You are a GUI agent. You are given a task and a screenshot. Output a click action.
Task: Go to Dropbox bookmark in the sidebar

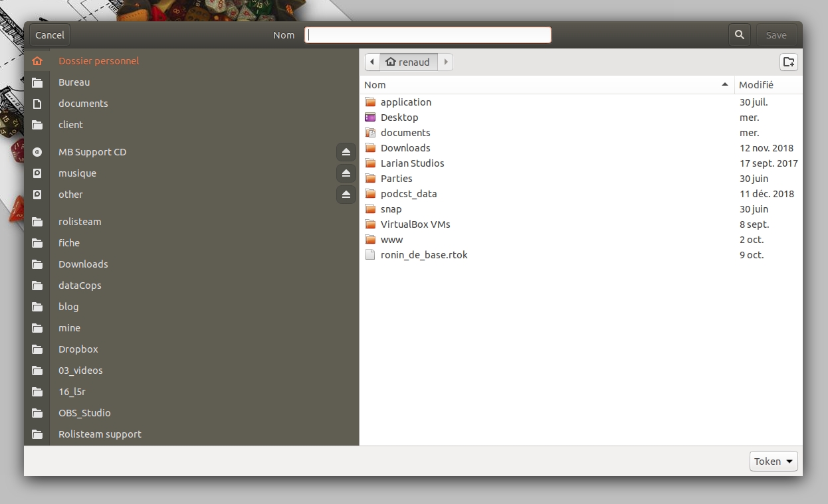[78, 349]
